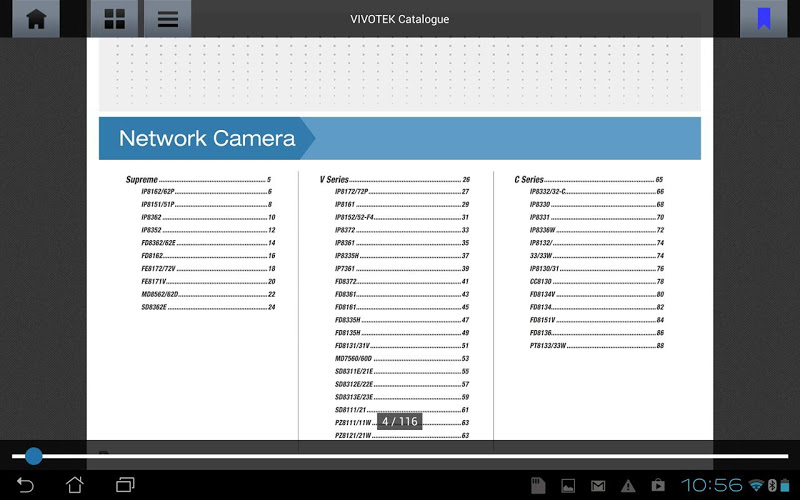Select the PZ8121/21W entry
The image size is (800, 500).
402,435
